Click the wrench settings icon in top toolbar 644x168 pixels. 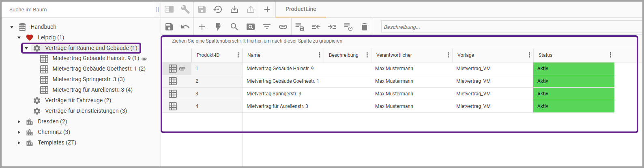tap(185, 9)
